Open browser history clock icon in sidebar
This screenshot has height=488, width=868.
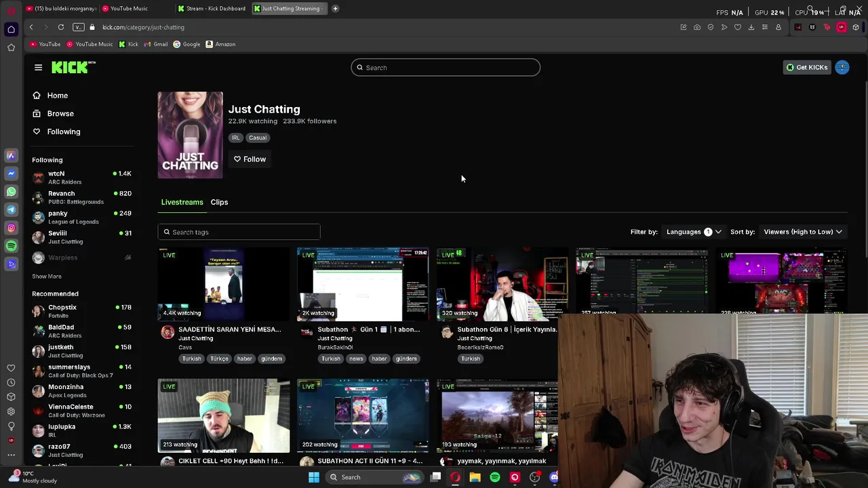(x=11, y=383)
